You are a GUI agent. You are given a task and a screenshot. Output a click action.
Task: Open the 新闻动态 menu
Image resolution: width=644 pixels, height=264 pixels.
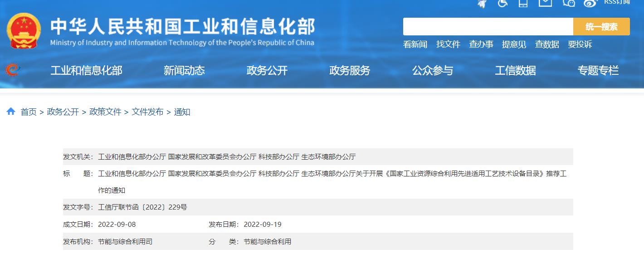click(x=184, y=70)
